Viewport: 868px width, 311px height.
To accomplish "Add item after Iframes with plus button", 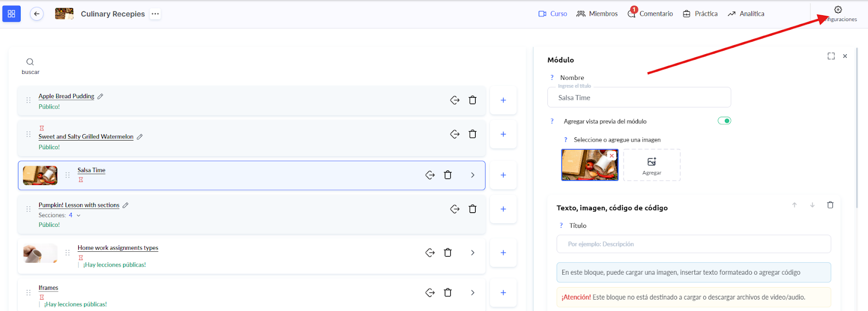I will (x=503, y=293).
